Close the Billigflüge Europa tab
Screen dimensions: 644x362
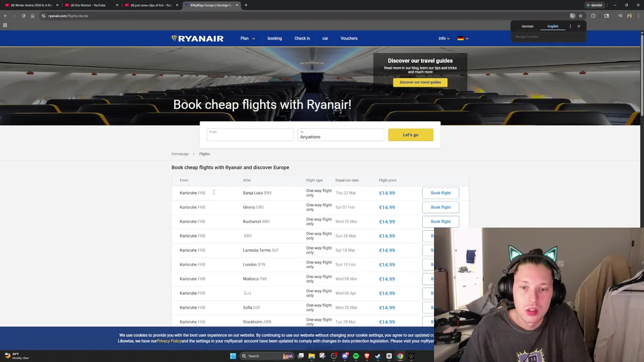pos(237,5)
